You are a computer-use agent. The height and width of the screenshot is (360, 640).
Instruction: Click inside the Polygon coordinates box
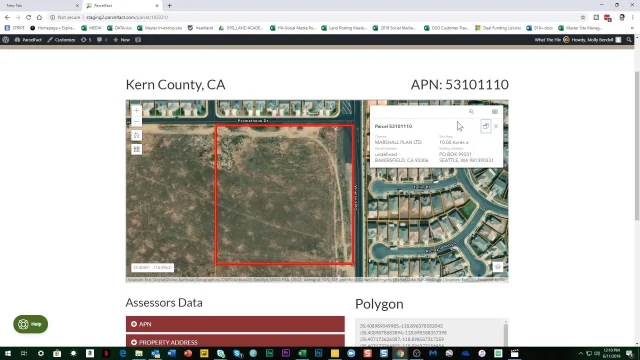[429, 333]
